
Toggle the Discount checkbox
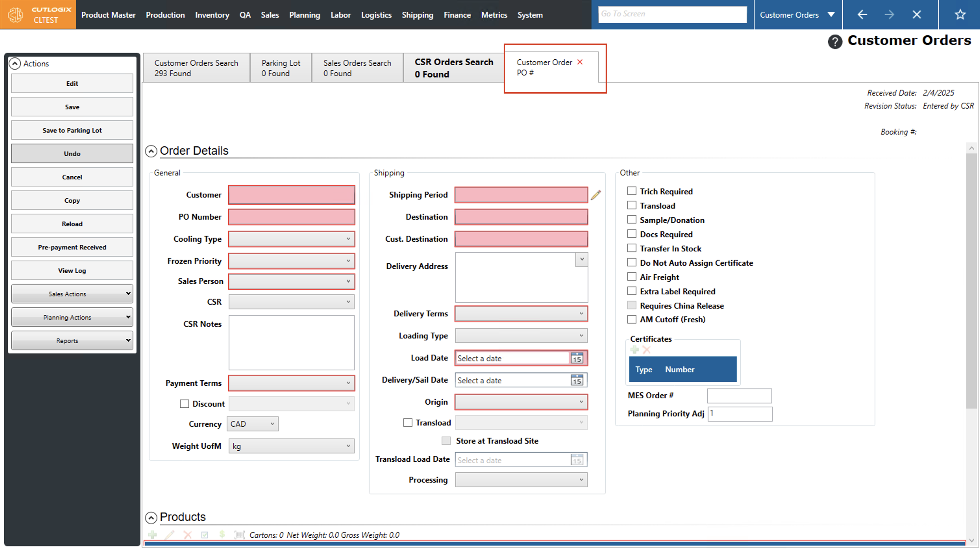click(x=184, y=404)
